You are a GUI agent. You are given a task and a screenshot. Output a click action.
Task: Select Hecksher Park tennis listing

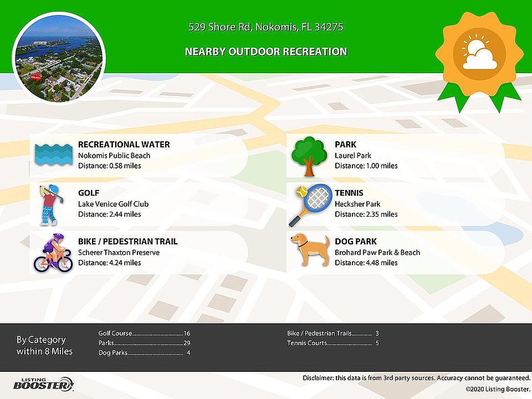coord(357,204)
